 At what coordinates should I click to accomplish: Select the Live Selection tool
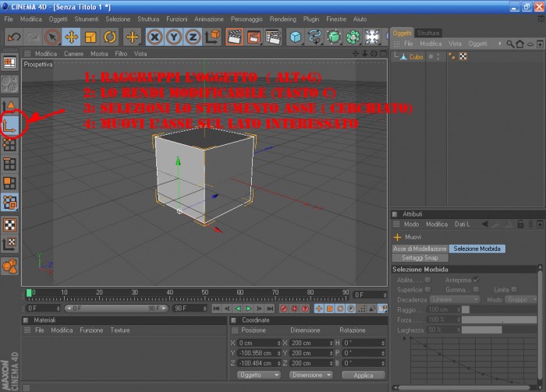coord(52,37)
